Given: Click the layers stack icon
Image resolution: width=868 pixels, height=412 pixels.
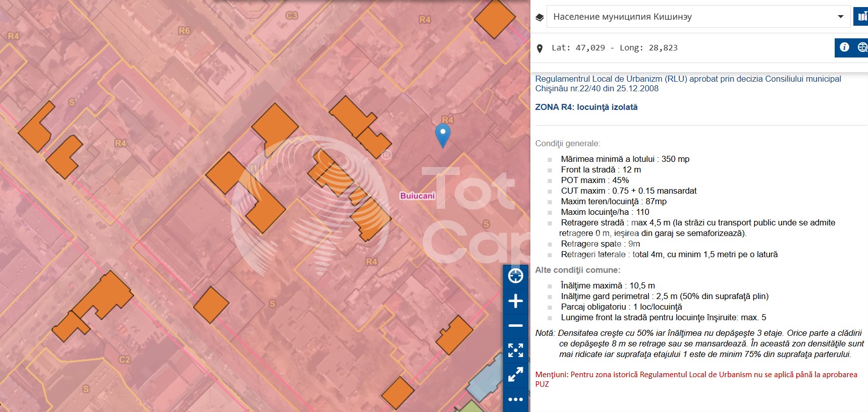Looking at the screenshot, I should coord(539,17).
